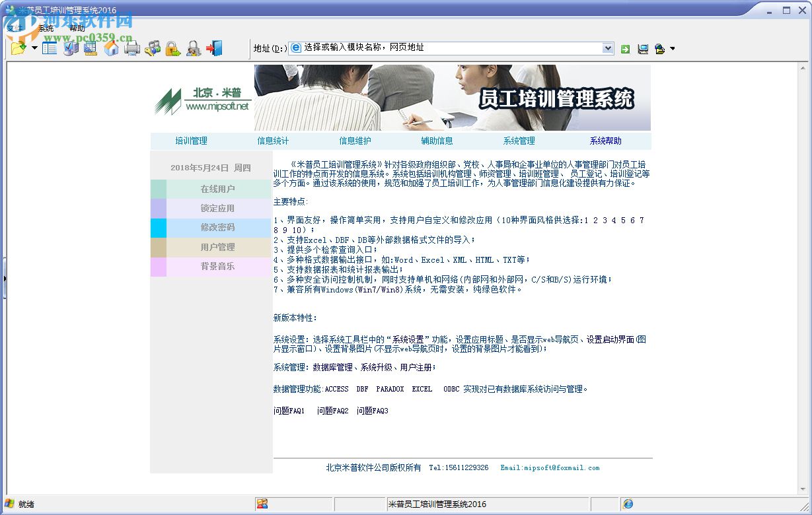Lock the application using the padlock icon
Image resolution: width=812 pixels, height=515 pixels.
(x=173, y=48)
